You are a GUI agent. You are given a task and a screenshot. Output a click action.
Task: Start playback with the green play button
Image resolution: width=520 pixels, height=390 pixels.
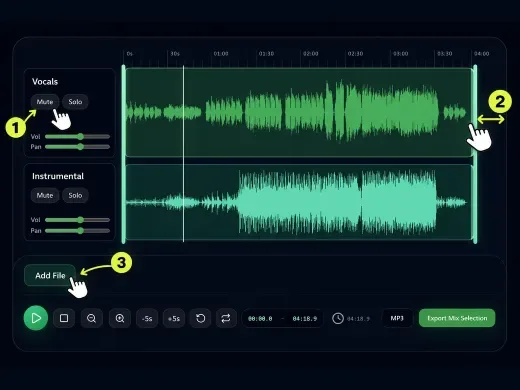(36, 318)
